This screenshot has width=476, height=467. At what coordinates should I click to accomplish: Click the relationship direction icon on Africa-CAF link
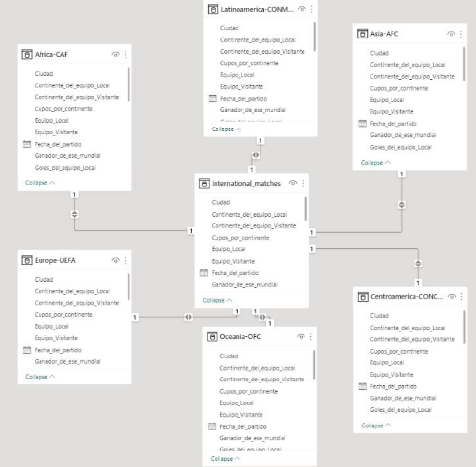pos(75,214)
